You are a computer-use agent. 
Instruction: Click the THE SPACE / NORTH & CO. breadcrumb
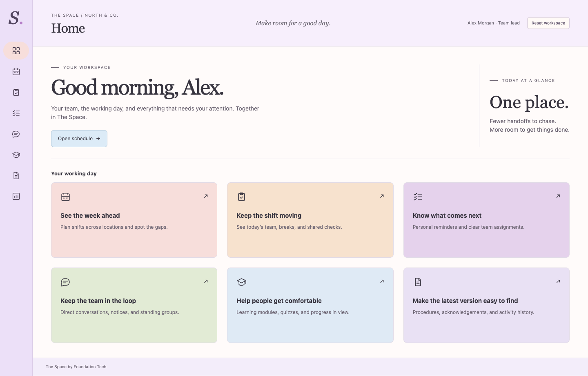(x=85, y=15)
